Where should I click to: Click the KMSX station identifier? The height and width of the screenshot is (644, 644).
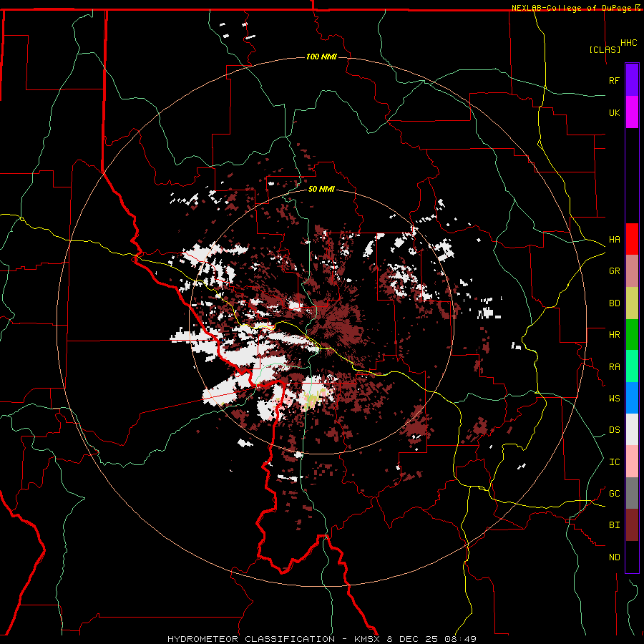click(367, 639)
